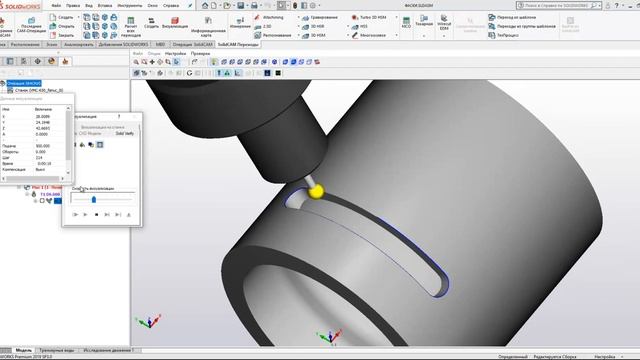The image size is (640, 360).
Task: Select the Solid Verify tab
Action: (x=124, y=133)
